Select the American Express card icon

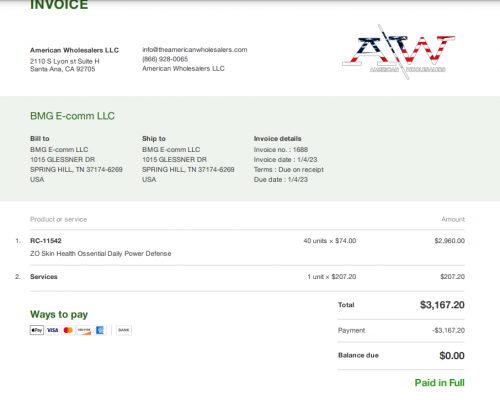100,330
